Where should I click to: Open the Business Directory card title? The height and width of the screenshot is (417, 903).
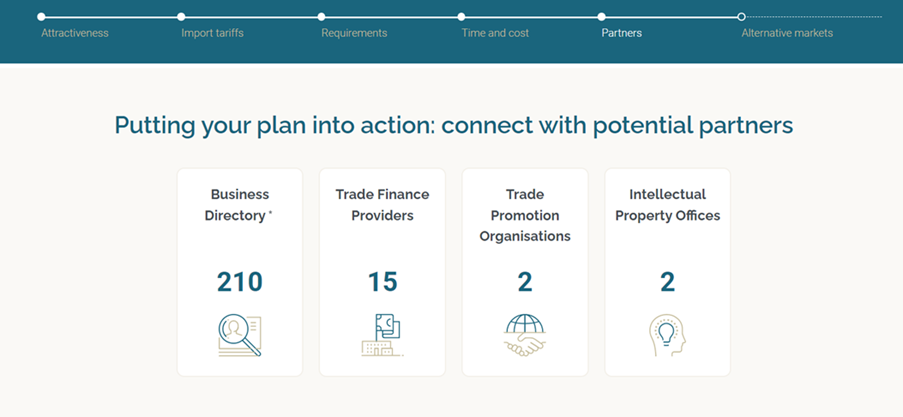[x=239, y=205]
